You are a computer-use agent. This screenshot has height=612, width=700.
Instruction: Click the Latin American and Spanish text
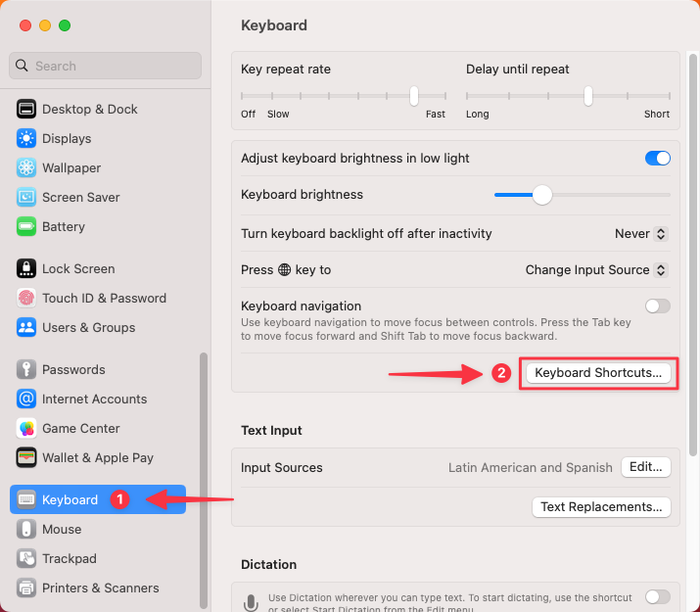click(x=531, y=467)
